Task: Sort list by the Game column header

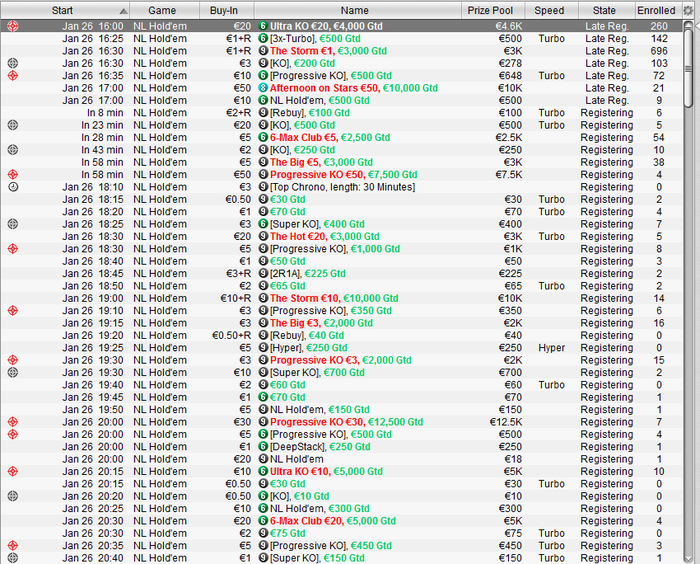Action: [x=164, y=10]
